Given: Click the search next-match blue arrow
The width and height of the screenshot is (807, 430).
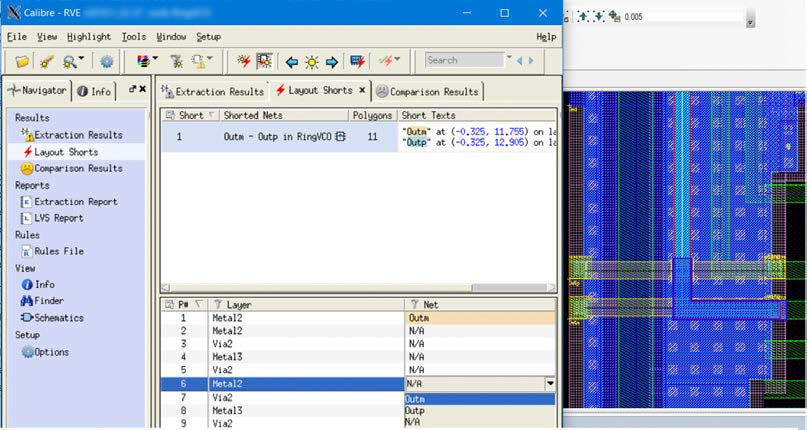Looking at the screenshot, I should [x=531, y=61].
